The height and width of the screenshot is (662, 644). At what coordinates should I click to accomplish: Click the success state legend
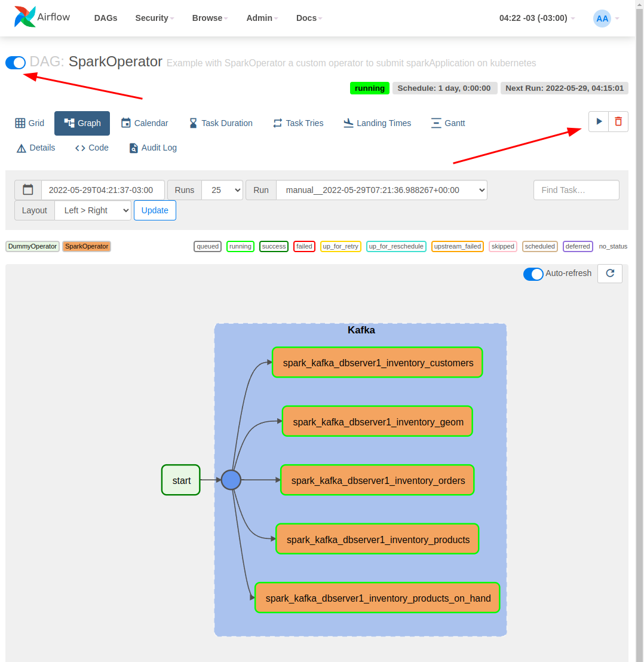pyautogui.click(x=274, y=247)
